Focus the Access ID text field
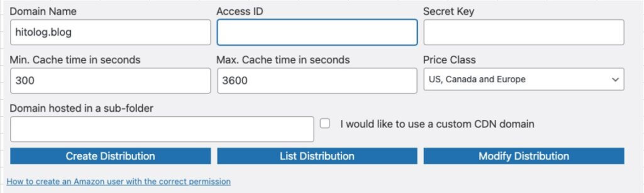Screen dimensions: 644x193 (317, 32)
